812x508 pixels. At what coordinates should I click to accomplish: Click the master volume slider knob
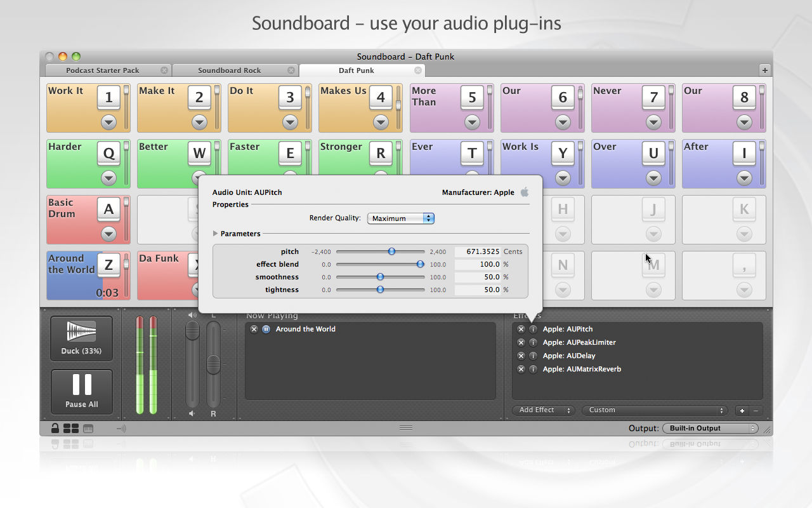click(192, 330)
